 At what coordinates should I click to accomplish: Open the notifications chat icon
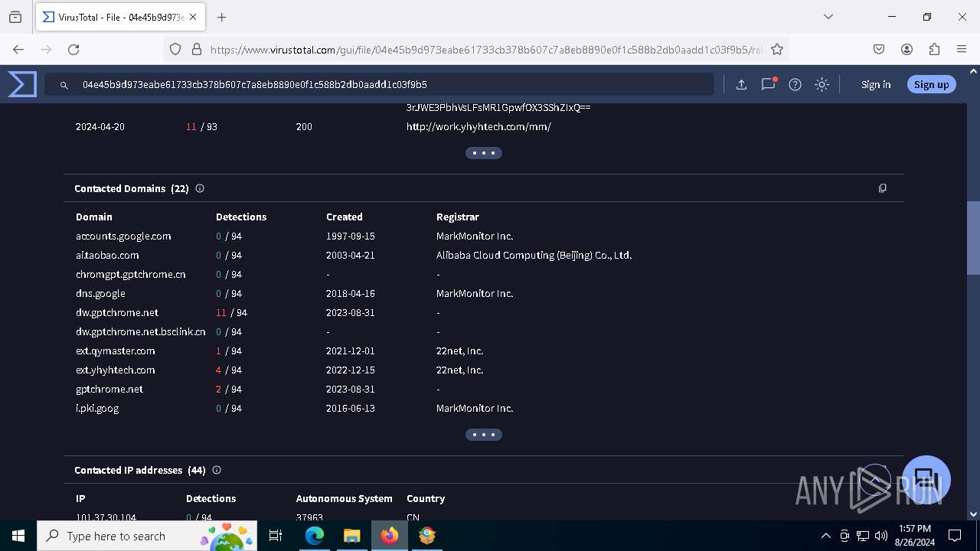[768, 85]
